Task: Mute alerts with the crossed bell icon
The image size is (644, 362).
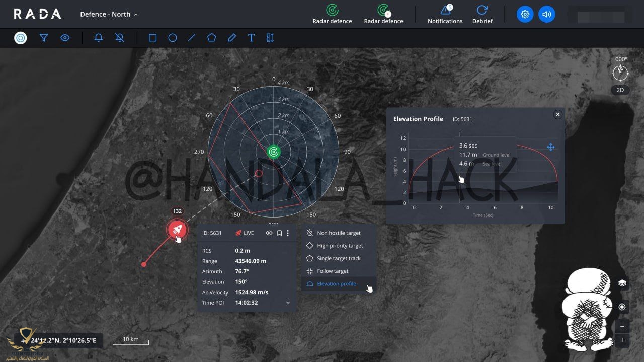Action: tap(119, 38)
